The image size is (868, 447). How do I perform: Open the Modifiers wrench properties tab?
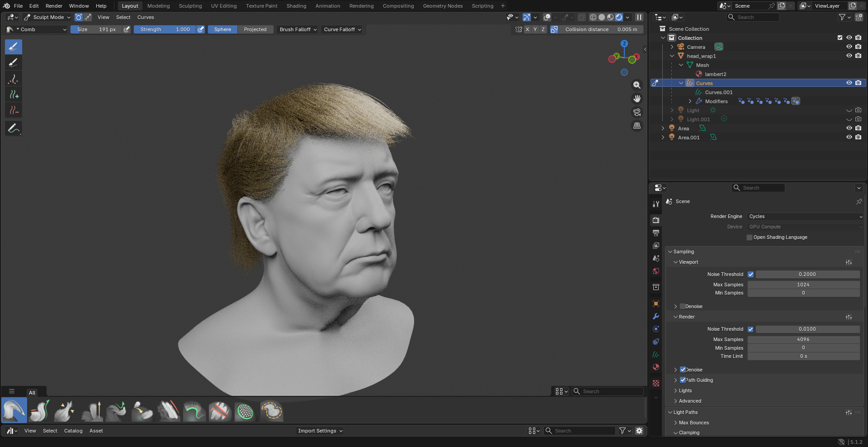pyautogui.click(x=656, y=316)
